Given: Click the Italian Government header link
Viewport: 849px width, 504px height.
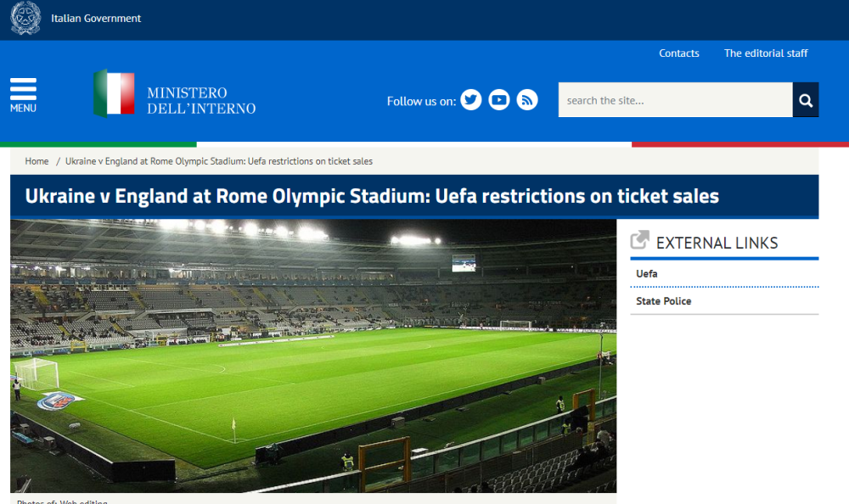Looking at the screenshot, I should (96, 19).
